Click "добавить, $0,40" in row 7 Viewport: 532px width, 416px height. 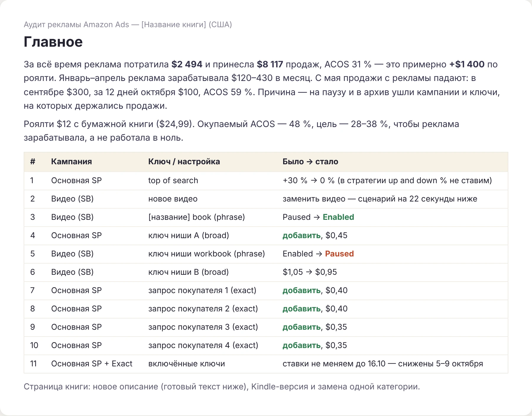[315, 290]
